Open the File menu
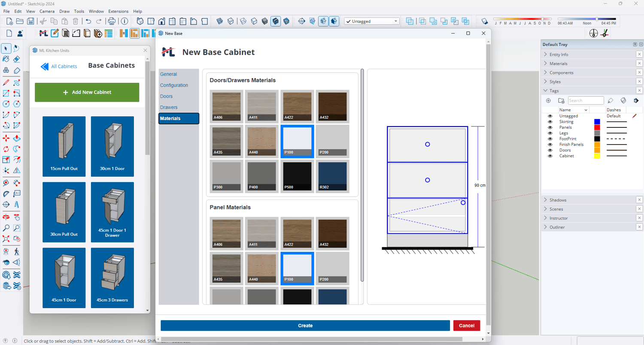644x345 pixels. click(x=6, y=11)
